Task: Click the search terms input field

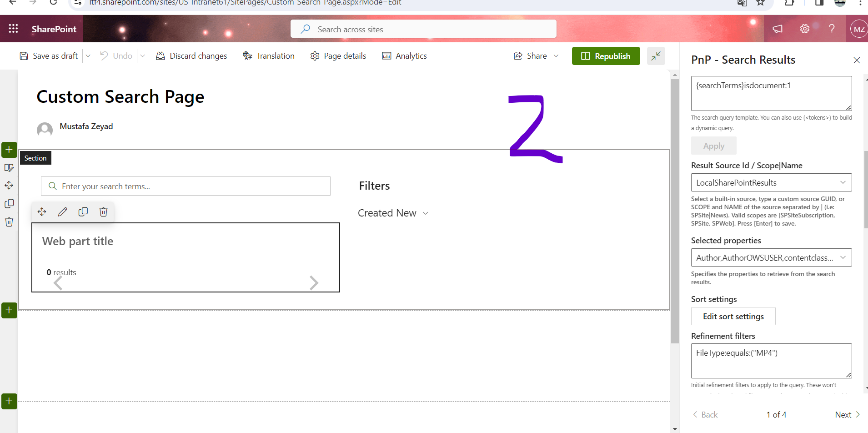Action: pyautogui.click(x=185, y=186)
